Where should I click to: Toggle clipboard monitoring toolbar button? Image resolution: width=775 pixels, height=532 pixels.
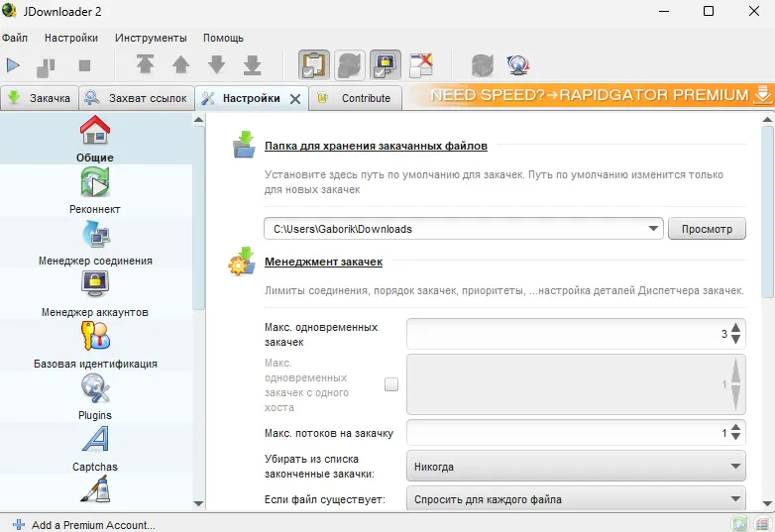314,65
